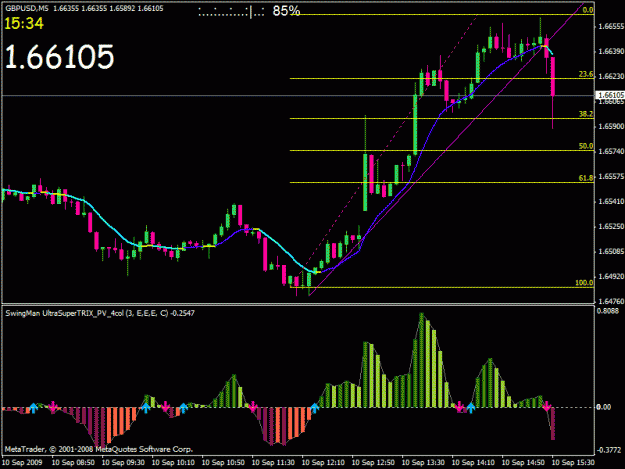Click the 1.66390 price axis value
Screen dimensions: 625x469
point(611,51)
